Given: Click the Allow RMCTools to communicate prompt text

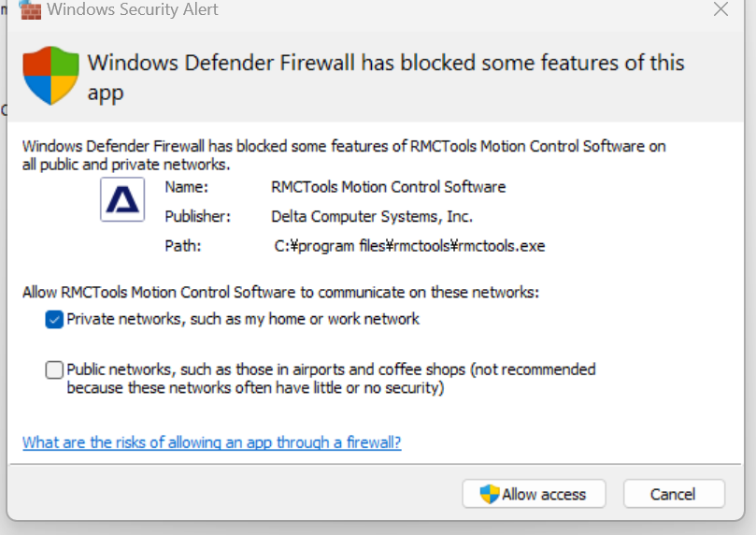Looking at the screenshot, I should click(x=280, y=293).
